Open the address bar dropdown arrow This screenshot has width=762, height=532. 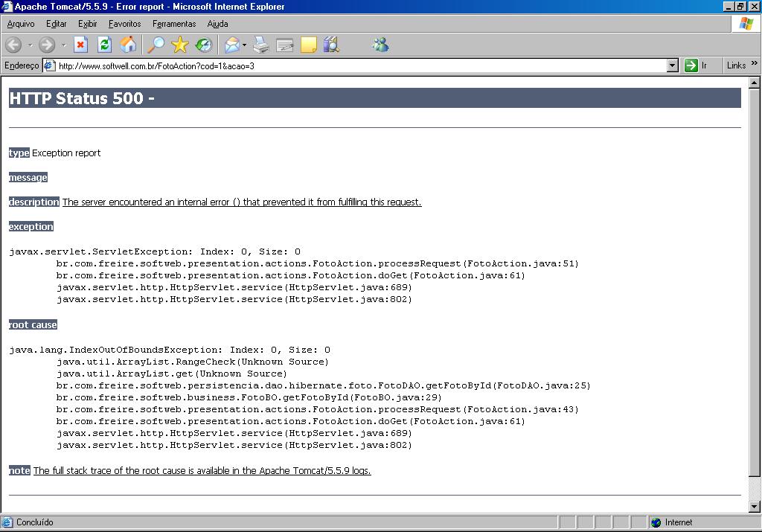672,65
